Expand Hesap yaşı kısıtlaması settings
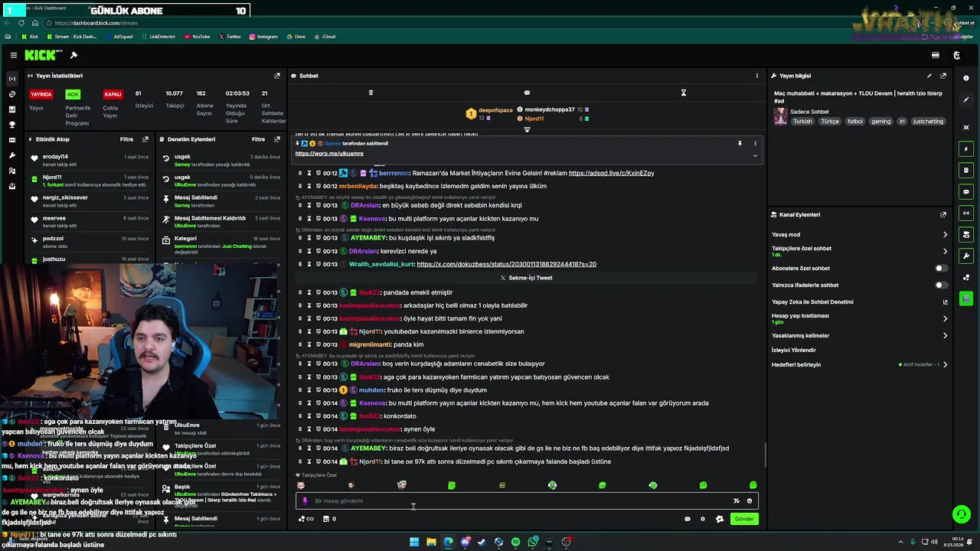The width and height of the screenshot is (980, 551). 945,318
